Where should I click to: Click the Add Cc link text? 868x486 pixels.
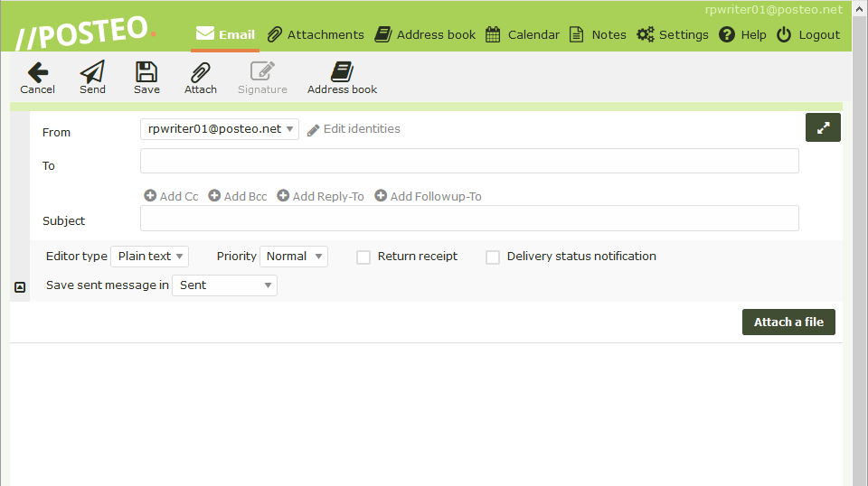179,196
